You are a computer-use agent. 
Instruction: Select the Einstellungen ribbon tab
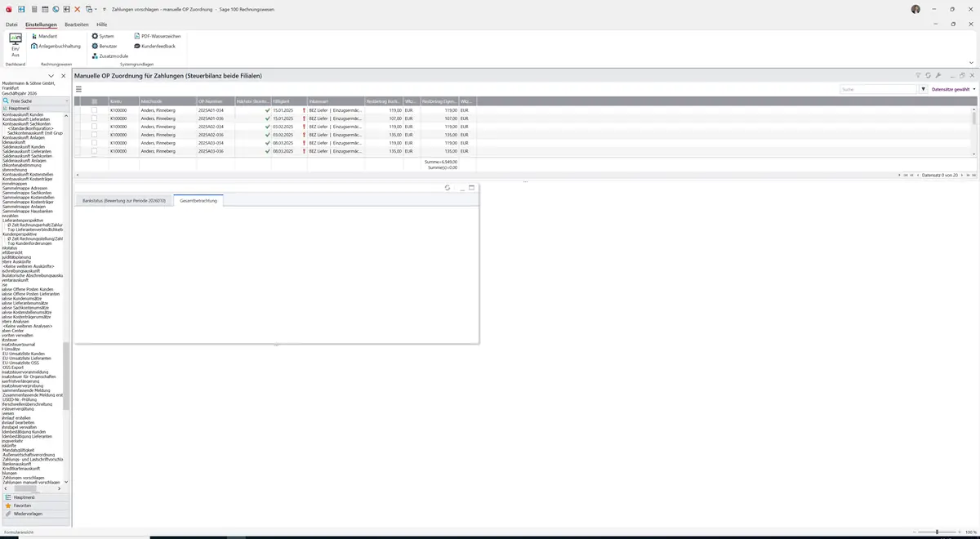(x=41, y=24)
